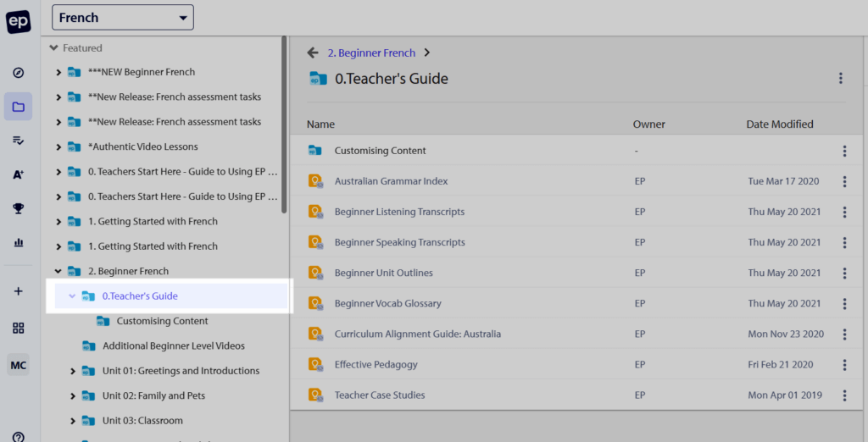Click the compass Discover icon in sidebar

point(19,73)
